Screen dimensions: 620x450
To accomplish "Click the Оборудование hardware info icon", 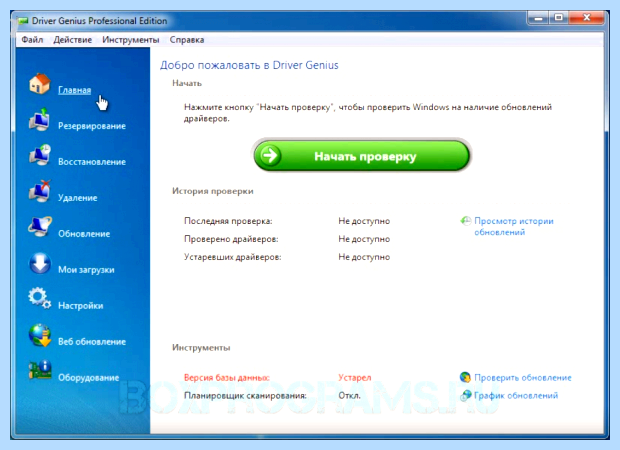I will click(40, 371).
